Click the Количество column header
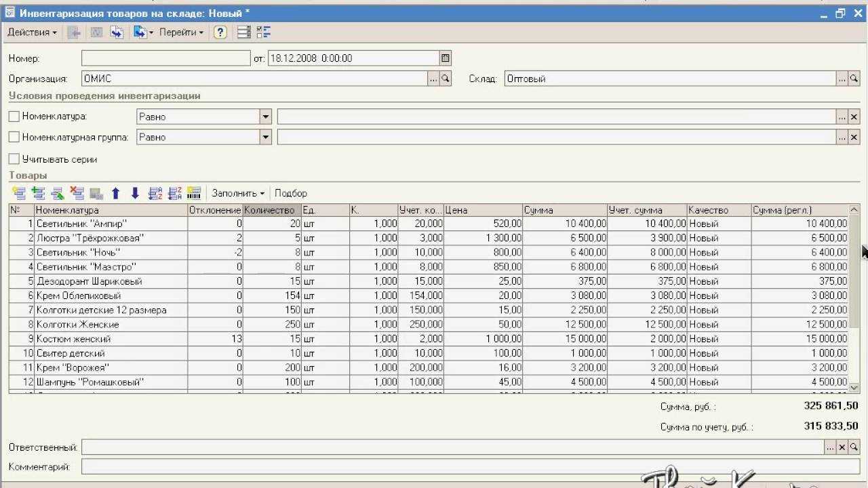The image size is (868, 488). point(272,210)
